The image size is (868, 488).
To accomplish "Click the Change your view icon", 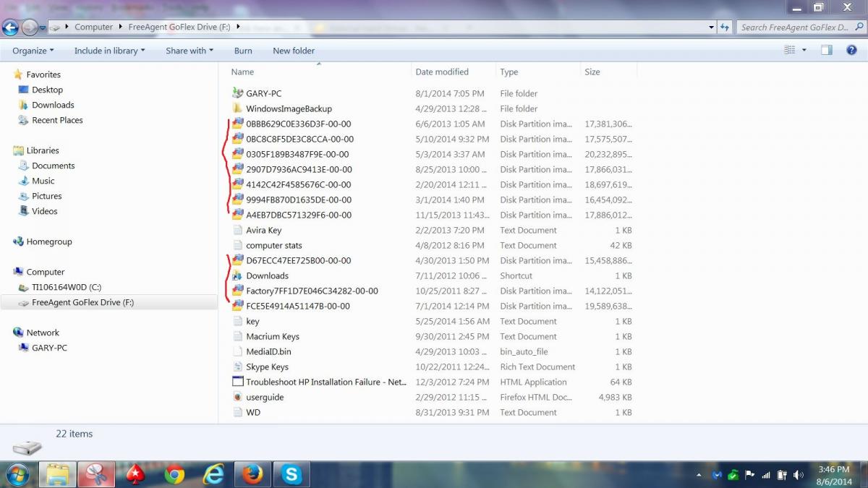I will pyautogui.click(x=790, y=50).
